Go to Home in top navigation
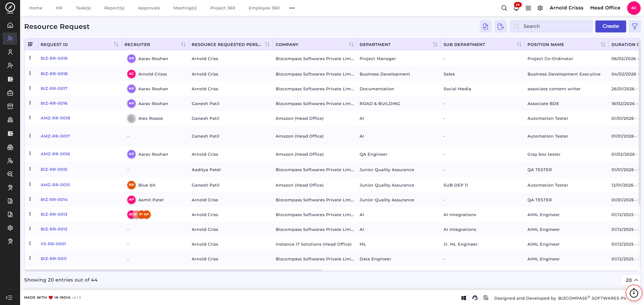The image size is (644, 305). [x=36, y=8]
